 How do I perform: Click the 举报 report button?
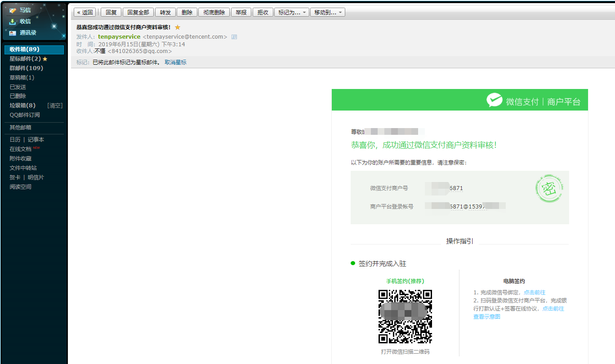[x=241, y=13]
